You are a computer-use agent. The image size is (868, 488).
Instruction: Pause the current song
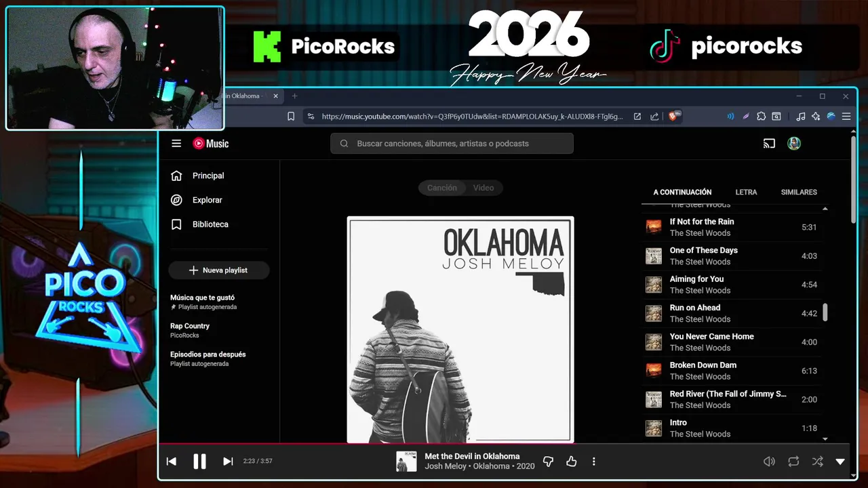(x=199, y=462)
